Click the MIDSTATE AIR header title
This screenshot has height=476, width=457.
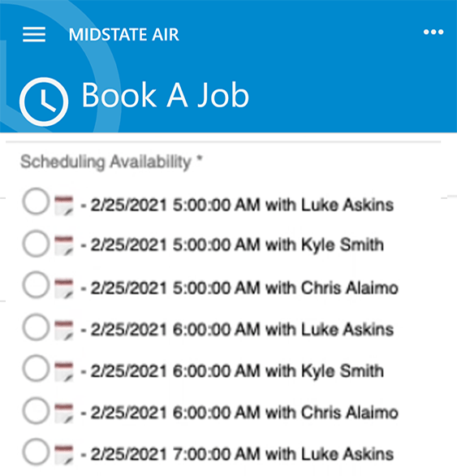pos(124,34)
